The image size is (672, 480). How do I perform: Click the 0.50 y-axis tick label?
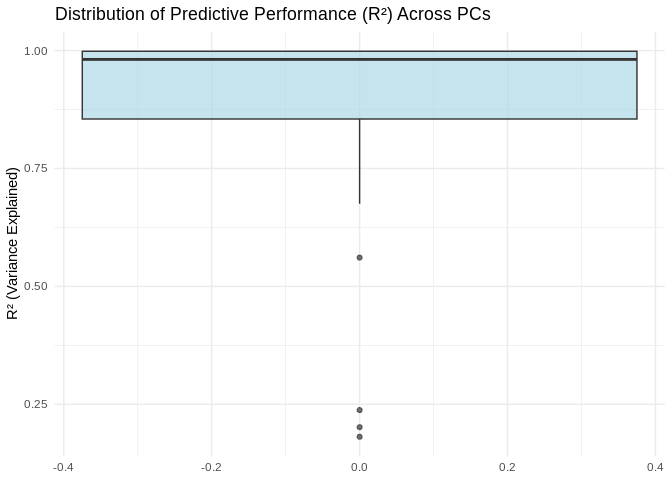(x=36, y=286)
